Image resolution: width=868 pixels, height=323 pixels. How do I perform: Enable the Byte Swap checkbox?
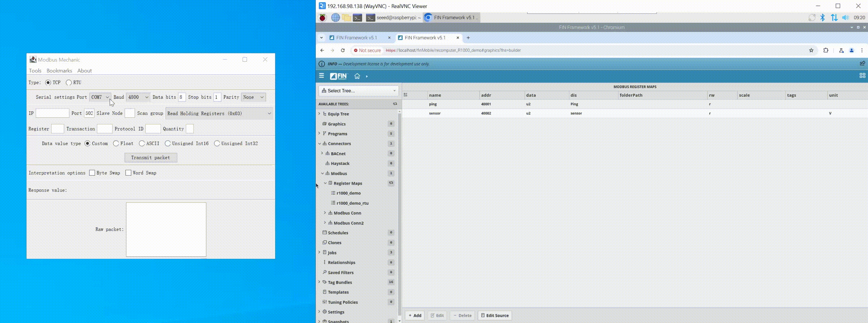[92, 173]
